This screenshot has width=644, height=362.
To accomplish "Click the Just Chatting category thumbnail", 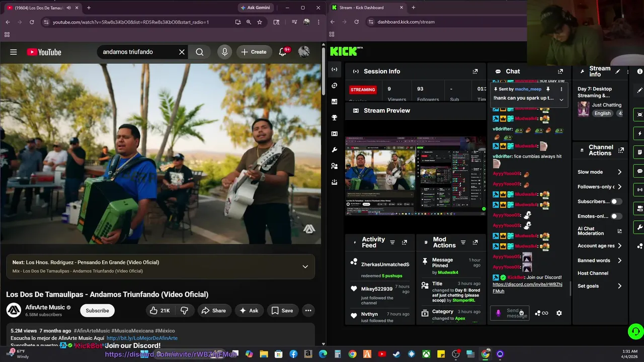I will click(x=584, y=109).
